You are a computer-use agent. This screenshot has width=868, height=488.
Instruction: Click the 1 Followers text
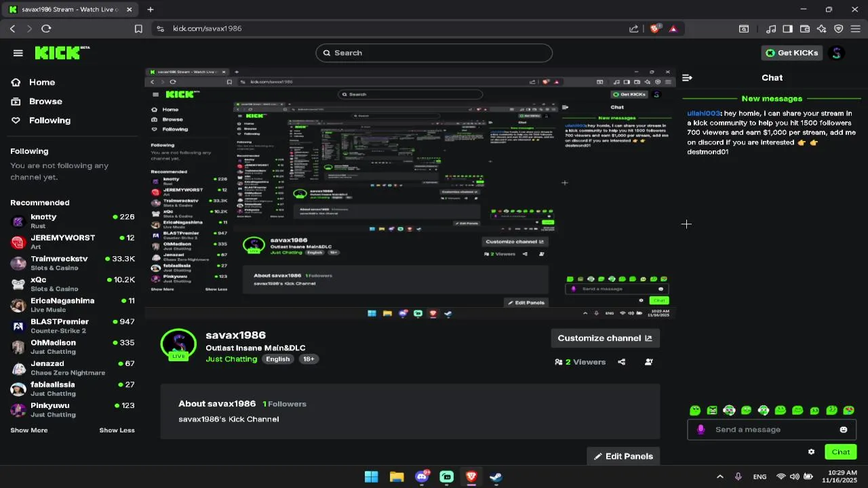click(285, 404)
